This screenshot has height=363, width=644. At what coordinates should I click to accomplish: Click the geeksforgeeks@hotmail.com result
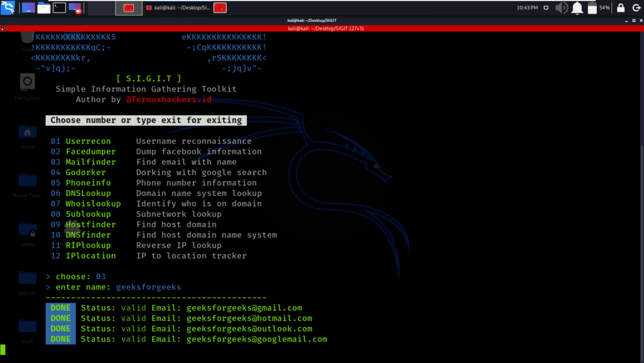[249, 319]
